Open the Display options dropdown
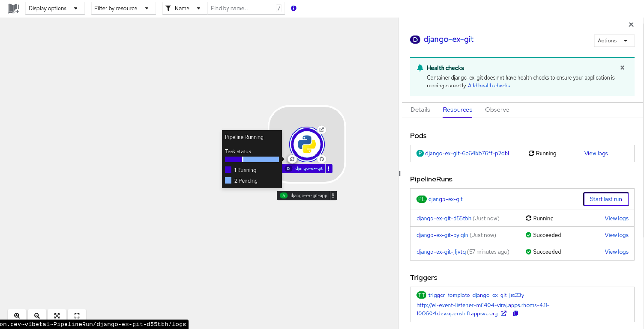 tap(54, 9)
